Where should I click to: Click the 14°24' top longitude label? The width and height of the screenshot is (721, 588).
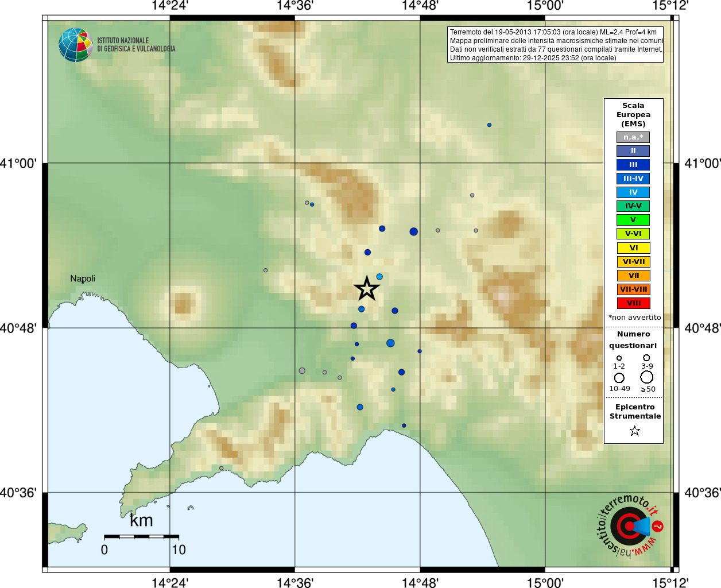tap(170, 6)
